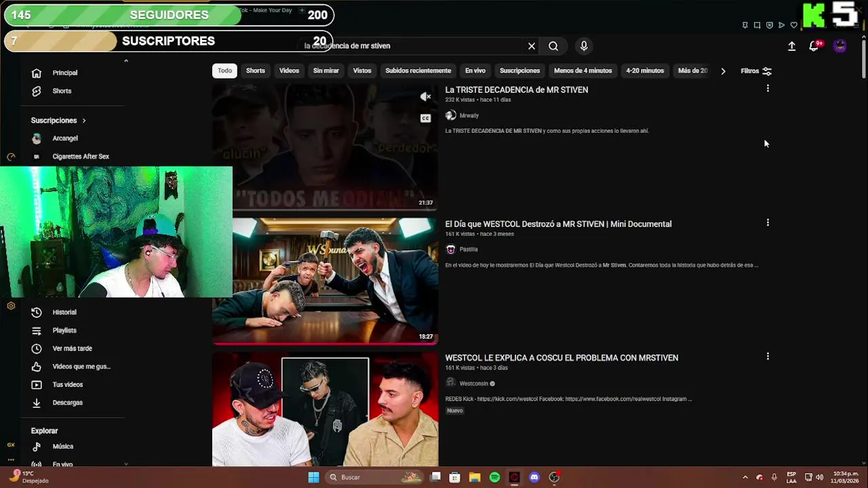Open the Mrwally channel link
This screenshot has width=868, height=488.
pyautogui.click(x=469, y=116)
